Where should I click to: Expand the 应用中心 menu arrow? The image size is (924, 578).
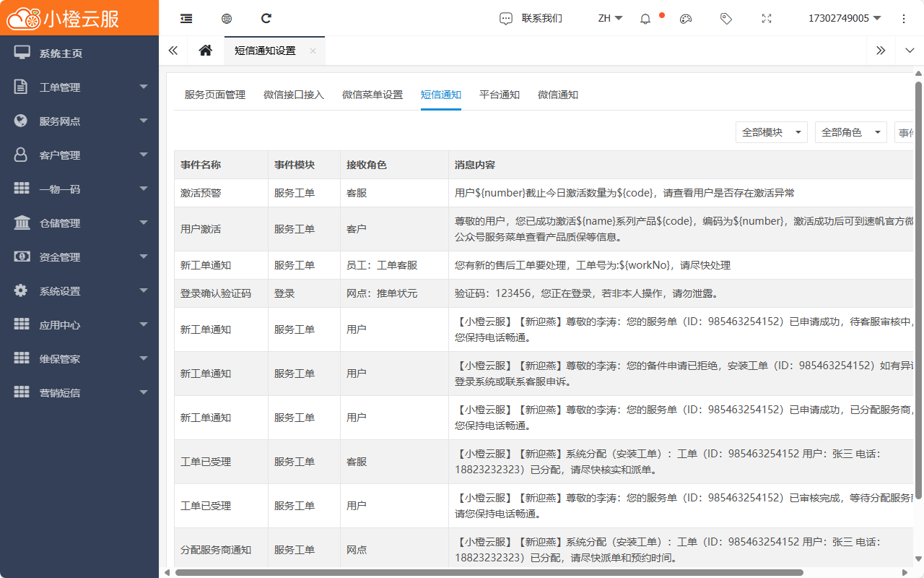click(144, 324)
